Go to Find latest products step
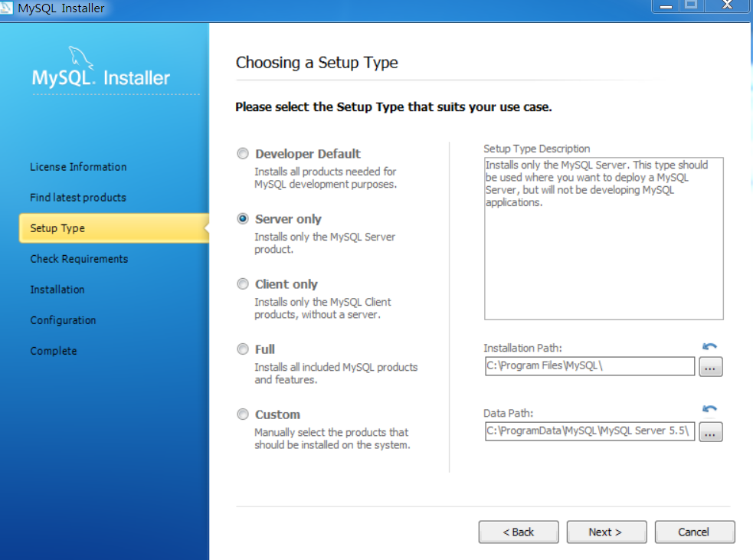Viewport: 753px width, 560px height. click(78, 198)
